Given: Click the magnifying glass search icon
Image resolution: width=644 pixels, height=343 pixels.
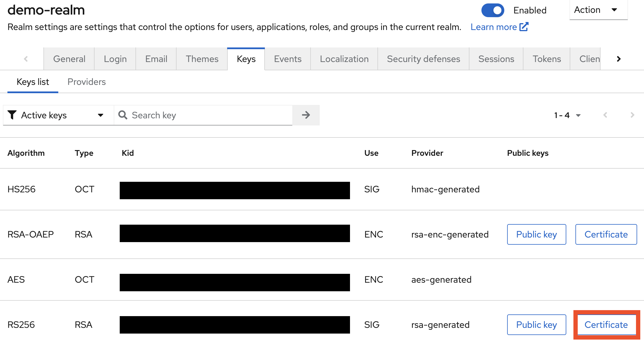Looking at the screenshot, I should click(123, 115).
